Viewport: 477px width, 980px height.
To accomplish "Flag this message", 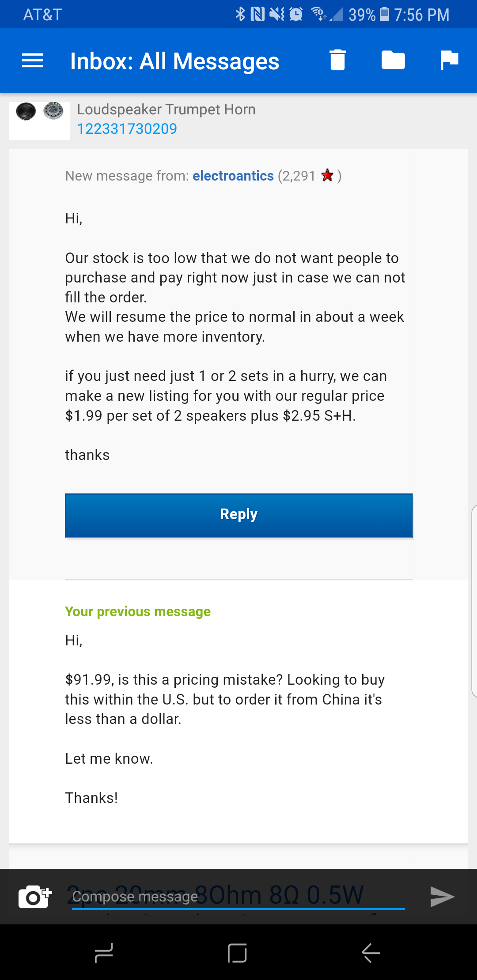I will (x=449, y=60).
